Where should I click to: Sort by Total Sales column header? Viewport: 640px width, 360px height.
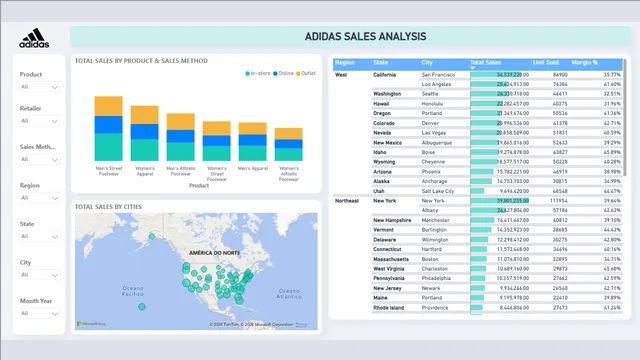tap(485, 62)
